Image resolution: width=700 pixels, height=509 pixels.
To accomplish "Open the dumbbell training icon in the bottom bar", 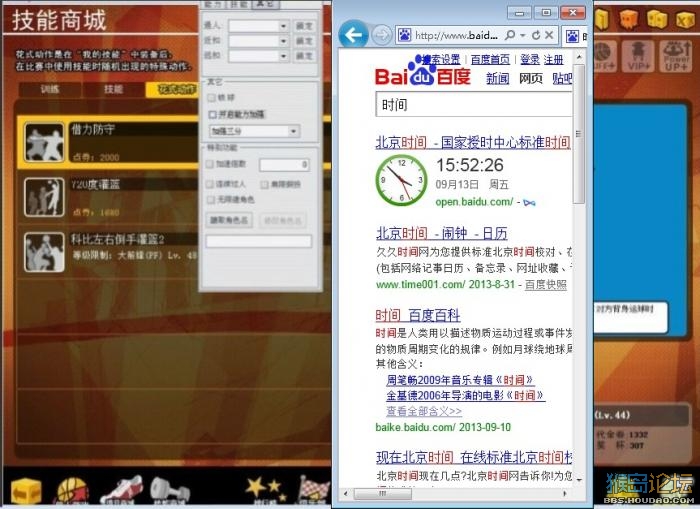I will click(x=168, y=491).
